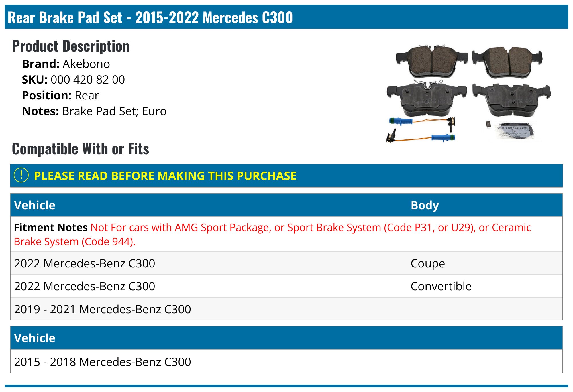The height and width of the screenshot is (392, 573).
Task: Click the bottom-right brake pad backing plate
Action: [511, 99]
